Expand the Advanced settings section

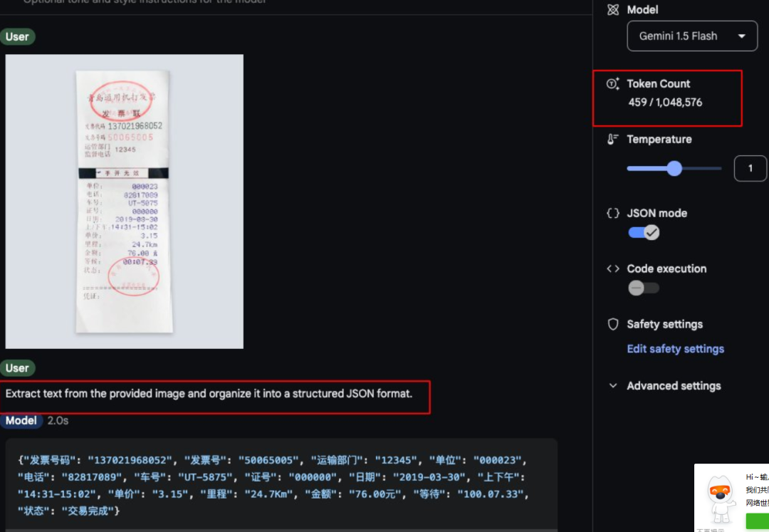(664, 386)
